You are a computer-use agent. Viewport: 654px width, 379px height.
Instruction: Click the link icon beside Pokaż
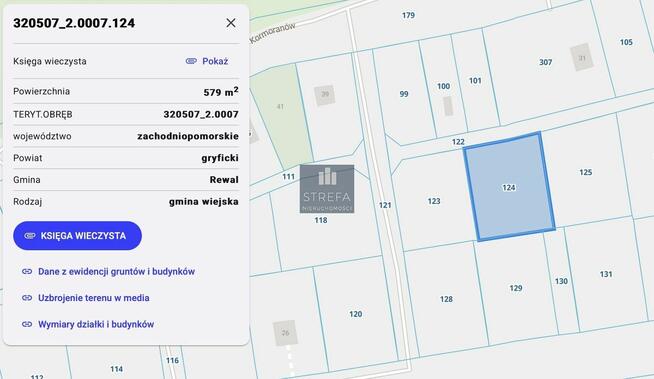(191, 61)
